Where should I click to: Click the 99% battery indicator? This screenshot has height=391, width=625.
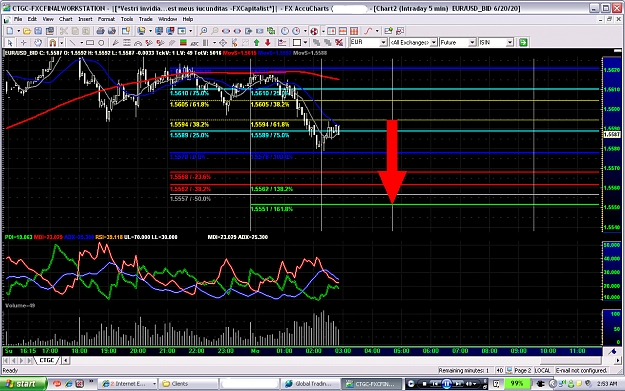pos(517,384)
